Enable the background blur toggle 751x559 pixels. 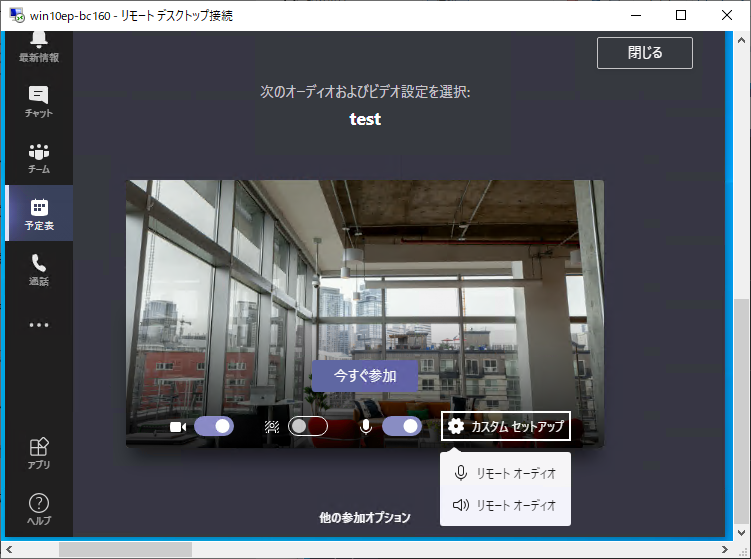pyautogui.click(x=308, y=426)
